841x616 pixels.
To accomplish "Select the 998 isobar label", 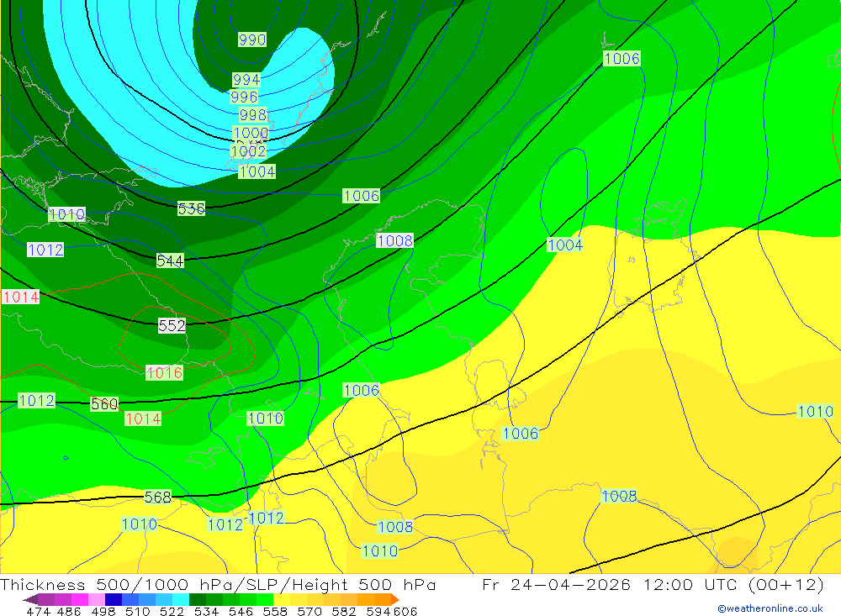I will pyautogui.click(x=252, y=115).
